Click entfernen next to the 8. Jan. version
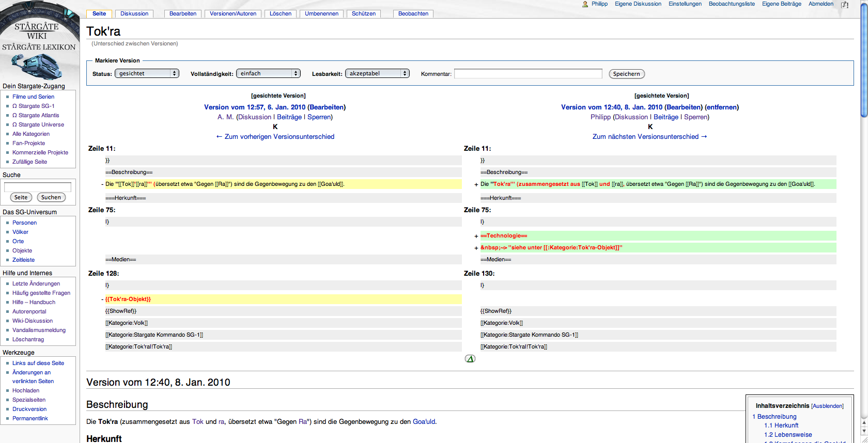Image resolution: width=868 pixels, height=443 pixels. (722, 107)
